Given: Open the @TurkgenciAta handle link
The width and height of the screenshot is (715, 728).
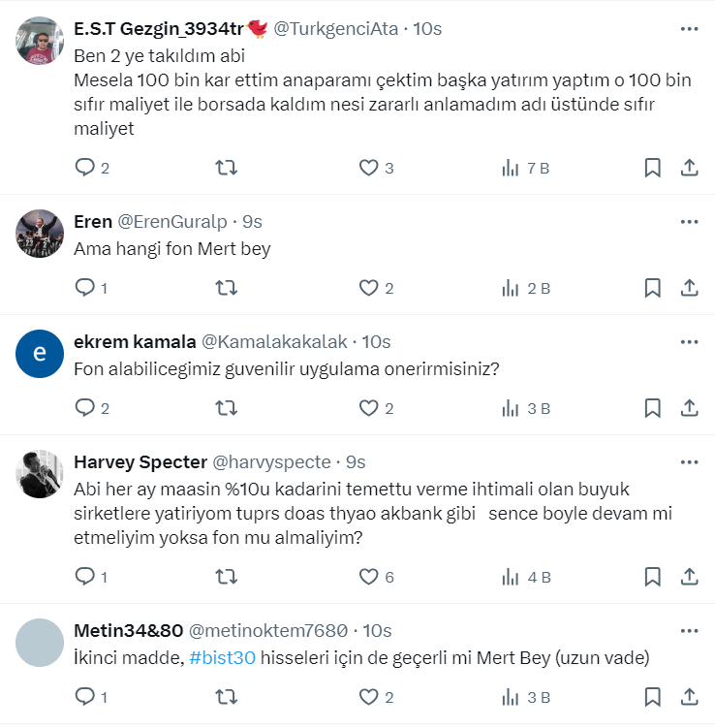Looking at the screenshot, I should pyautogui.click(x=336, y=29).
